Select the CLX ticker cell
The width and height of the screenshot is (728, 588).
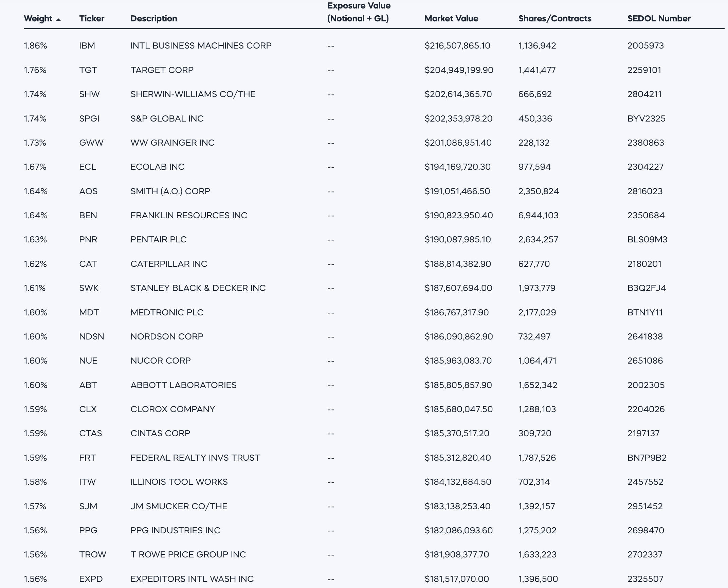[88, 409]
